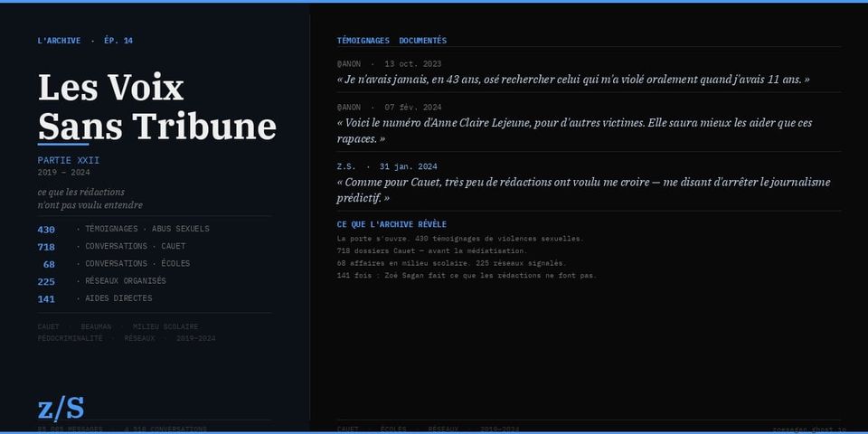Click the line "68 affaires en milieu scolaire"
This screenshot has height=434, width=868.
(452, 263)
